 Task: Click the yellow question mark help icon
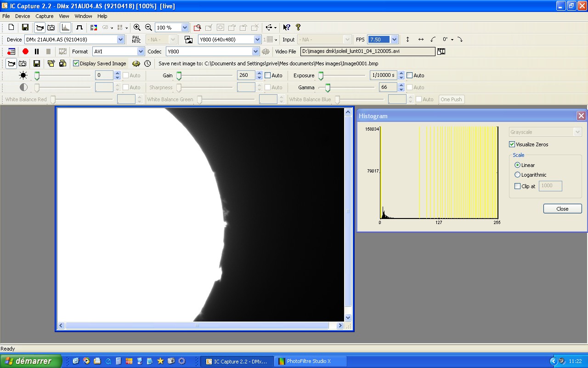(x=298, y=27)
